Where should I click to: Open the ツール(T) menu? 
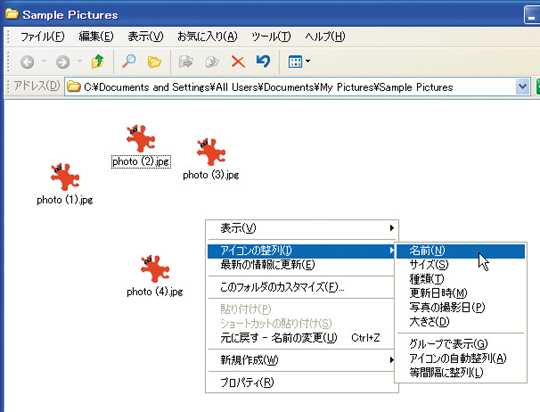(x=271, y=36)
